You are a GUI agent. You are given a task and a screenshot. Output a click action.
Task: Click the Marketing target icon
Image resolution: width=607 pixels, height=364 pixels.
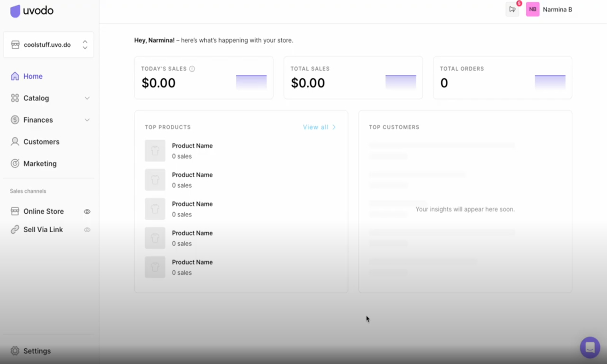(15, 164)
